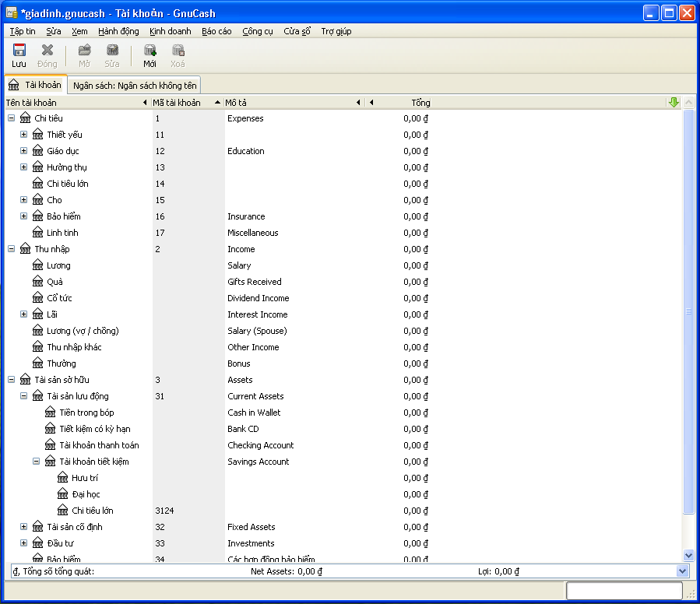Expand the Đầu tư account
Image resolution: width=700 pixels, height=604 pixels.
[24, 543]
